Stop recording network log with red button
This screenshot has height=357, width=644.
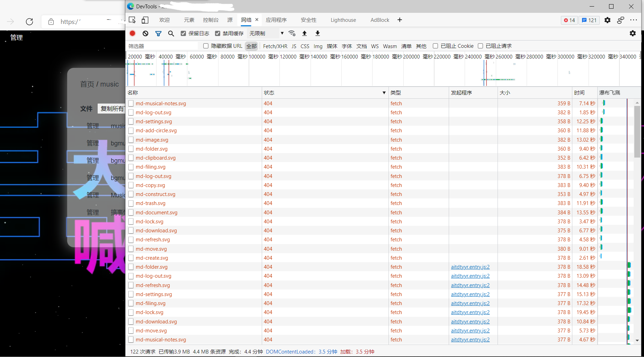tap(133, 33)
